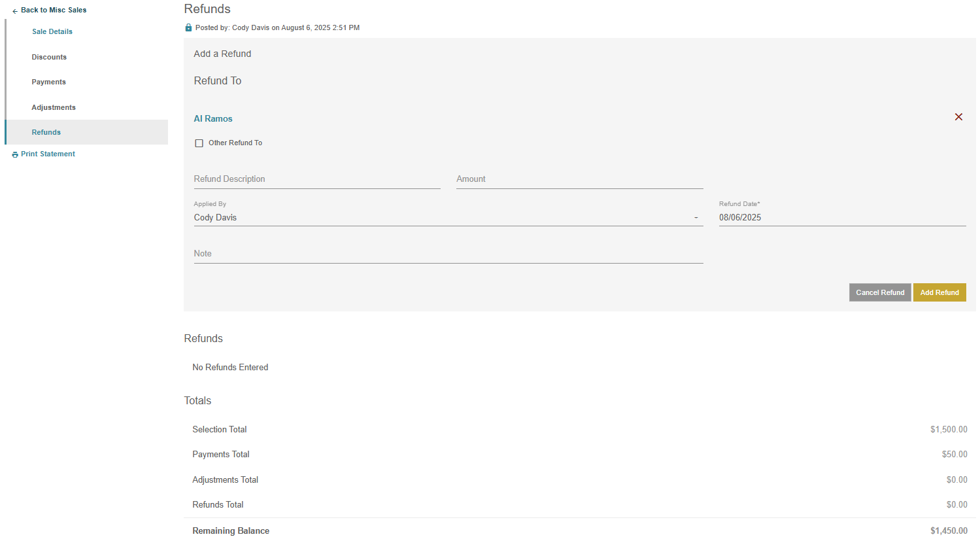Image resolution: width=980 pixels, height=539 pixels.
Task: Click into the Amount field
Action: (x=579, y=179)
